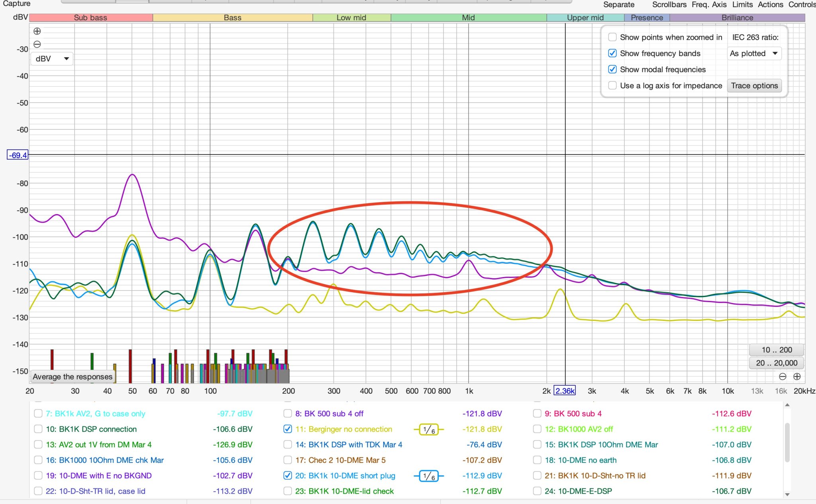This screenshot has height=504, width=816.
Task: Open smoothing badge for BK1k 10-DME short plug
Action: 429,476
